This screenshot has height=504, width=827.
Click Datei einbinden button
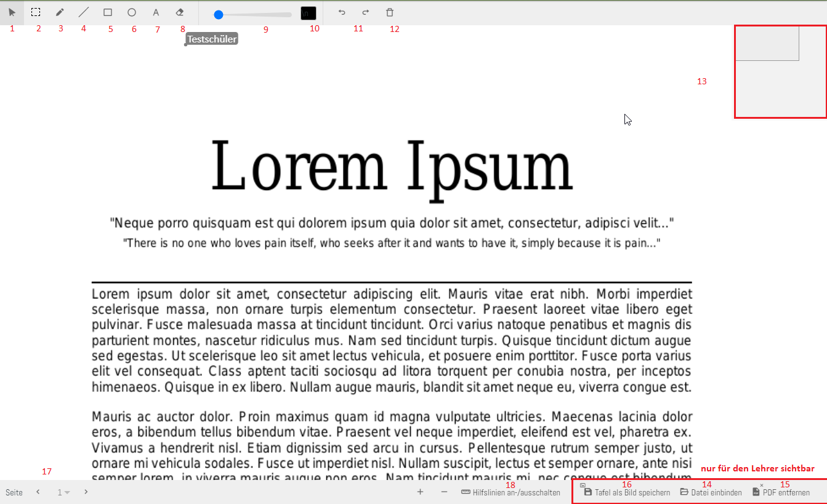tap(711, 492)
